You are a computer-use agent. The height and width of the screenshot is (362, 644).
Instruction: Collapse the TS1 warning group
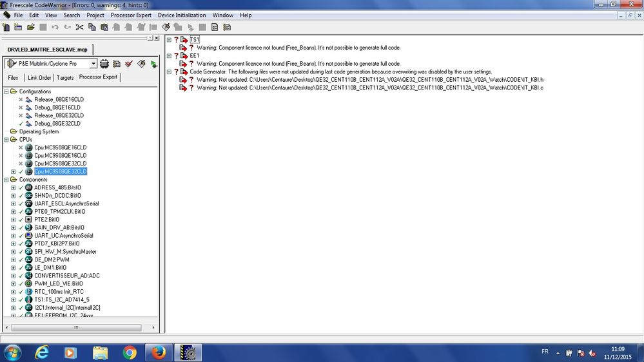[169, 40]
